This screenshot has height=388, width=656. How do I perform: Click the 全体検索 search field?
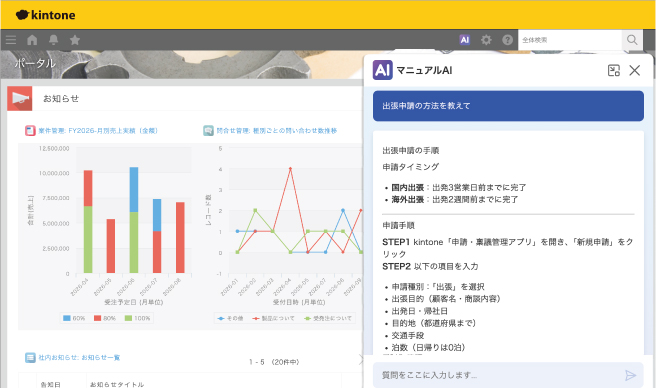[x=570, y=40]
